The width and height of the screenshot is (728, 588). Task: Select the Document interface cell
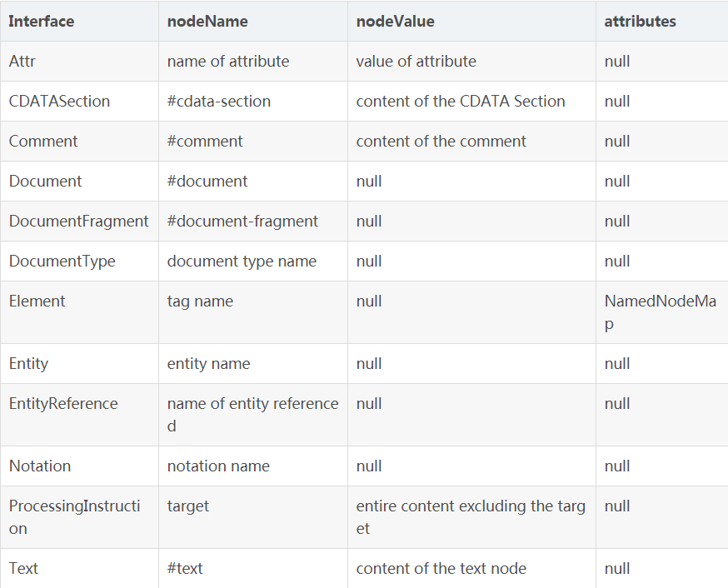(x=79, y=181)
